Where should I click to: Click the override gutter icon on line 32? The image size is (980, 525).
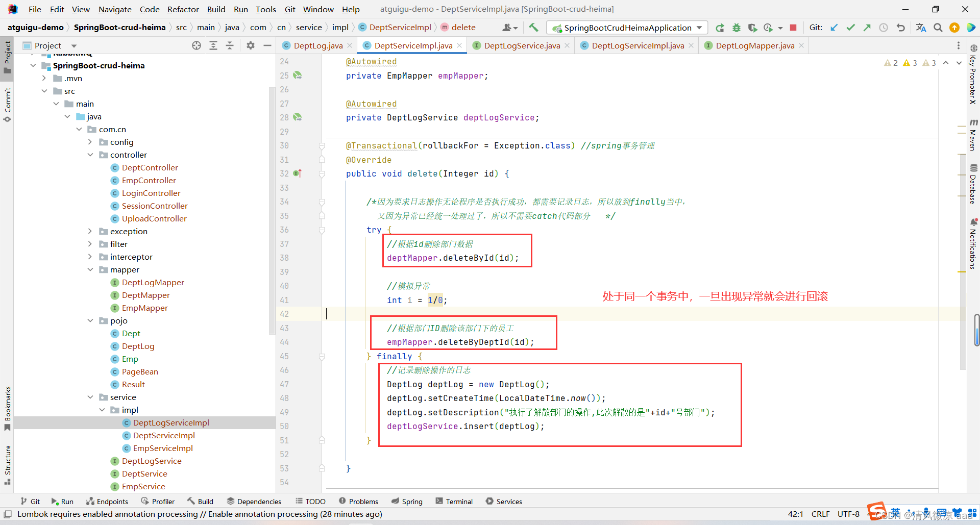298,173
